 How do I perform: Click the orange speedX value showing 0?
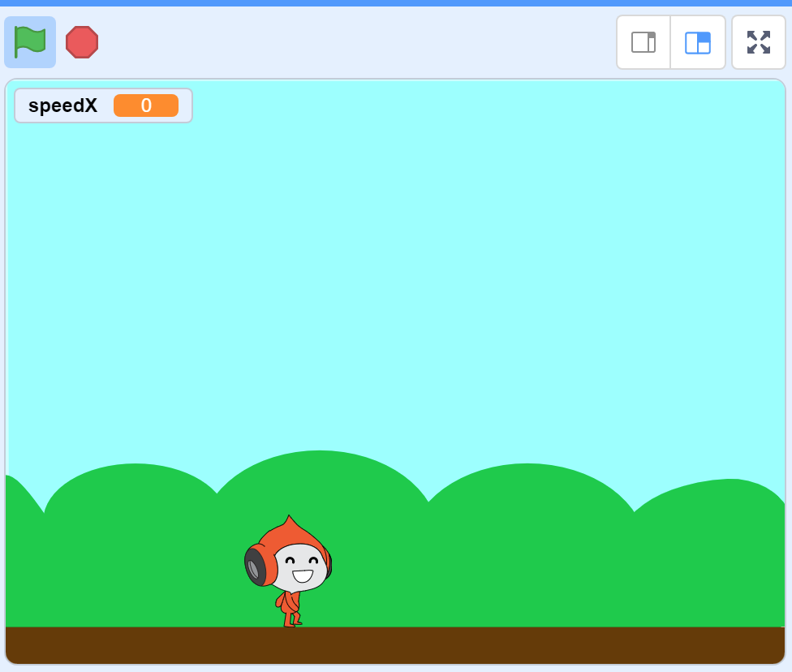tap(146, 105)
